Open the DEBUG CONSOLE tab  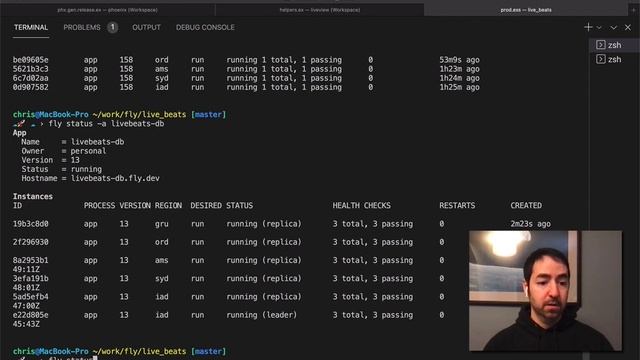[x=205, y=27]
